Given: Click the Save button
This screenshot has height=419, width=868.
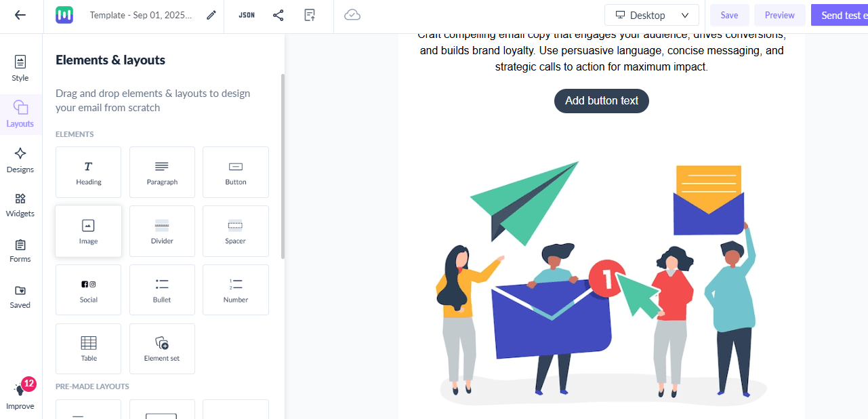Looking at the screenshot, I should coord(729,15).
